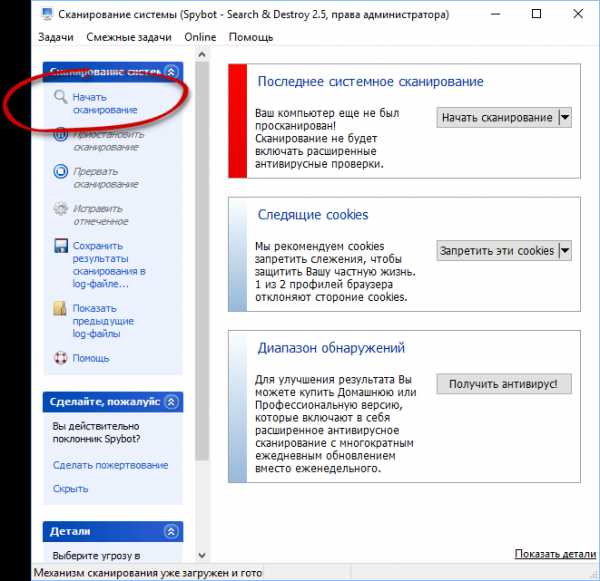Click status bar text Механизм сканирования уже загружен
600x581 pixels.
(148, 573)
